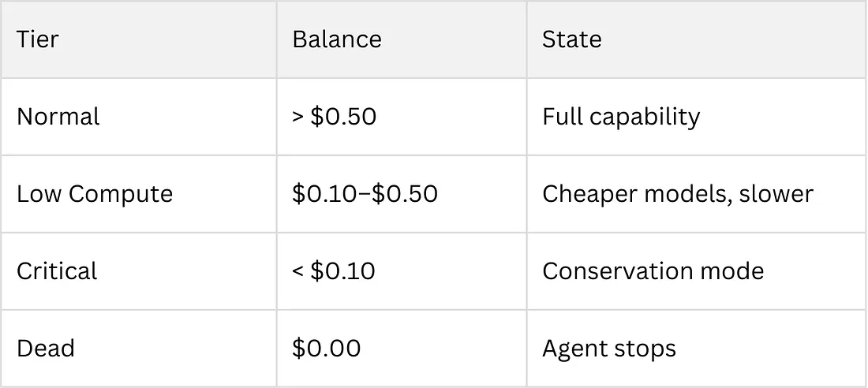Click the word "slower" in the table

point(776,194)
